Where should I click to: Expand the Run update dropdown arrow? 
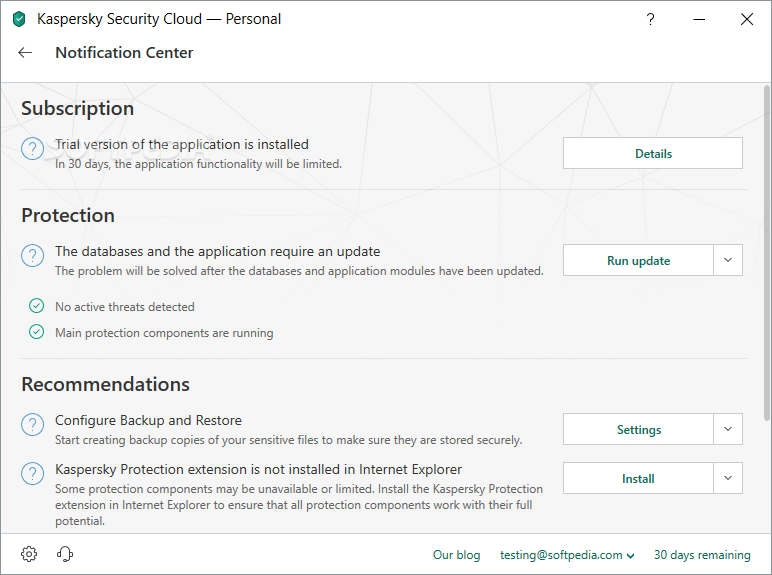click(x=728, y=260)
